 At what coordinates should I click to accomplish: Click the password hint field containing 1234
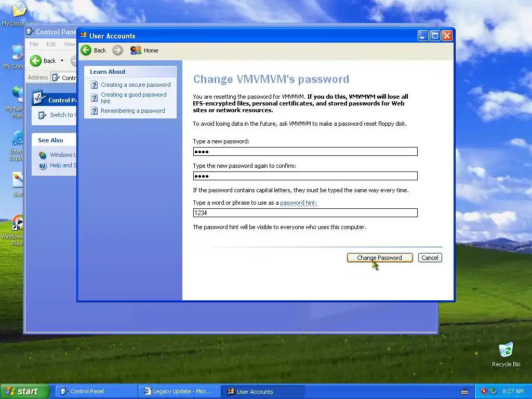pyautogui.click(x=305, y=212)
